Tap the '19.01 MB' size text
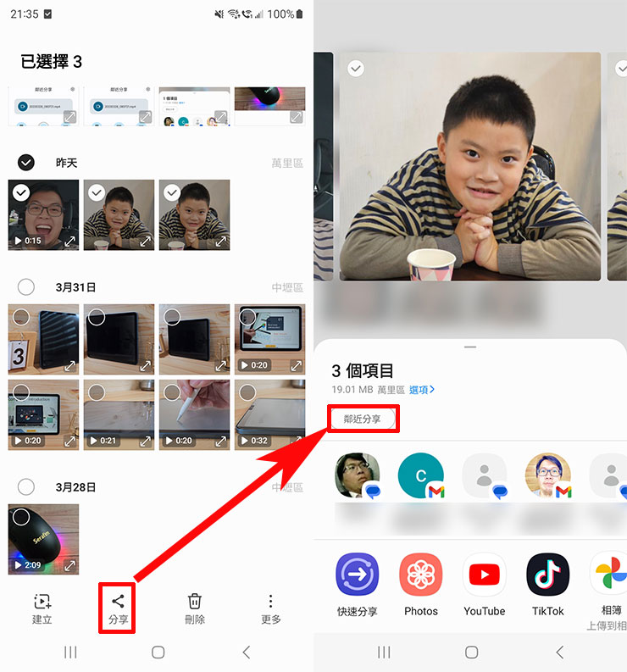The width and height of the screenshot is (627, 672). [x=352, y=390]
